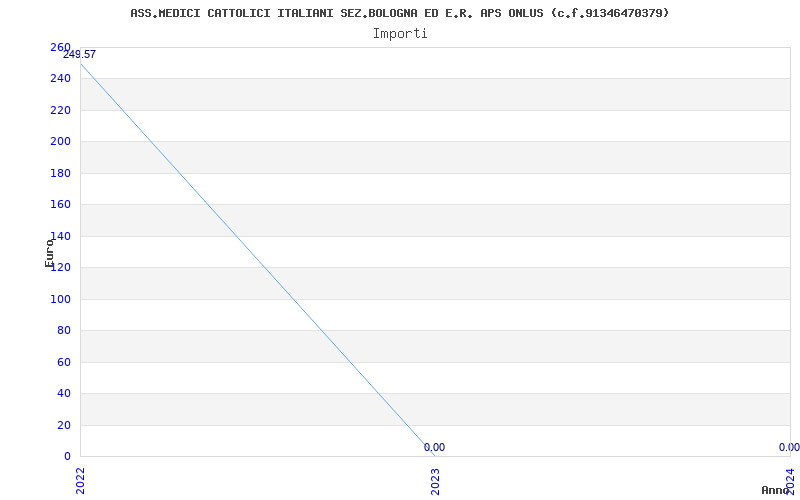Image resolution: width=800 pixels, height=500 pixels.
Task: Click the 160 tick on the y-axis
Action: click(60, 205)
